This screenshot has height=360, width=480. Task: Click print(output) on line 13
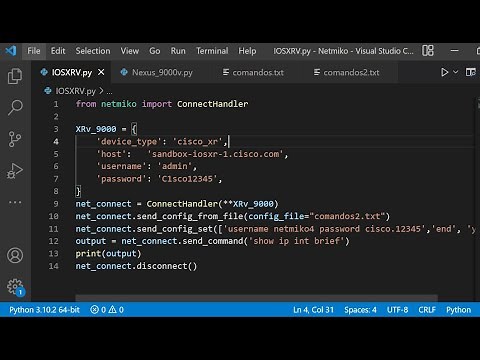click(x=108, y=254)
